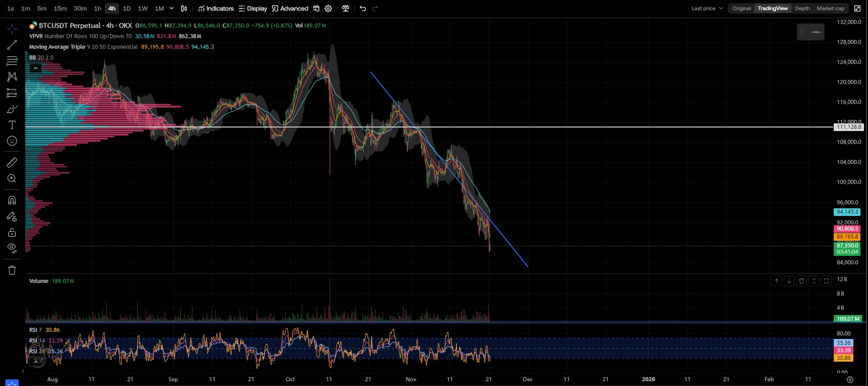The image size is (868, 386).
Task: Switch to the Original chart tab
Action: point(741,9)
